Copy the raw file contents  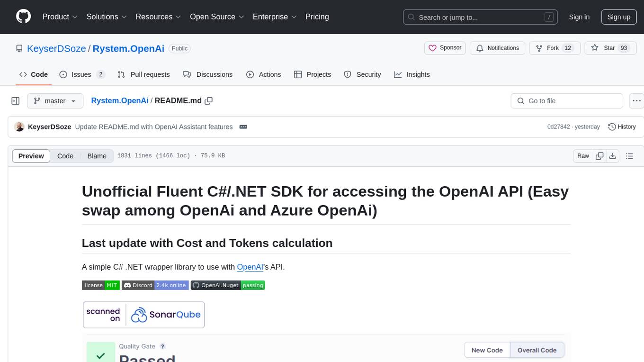coord(599,156)
